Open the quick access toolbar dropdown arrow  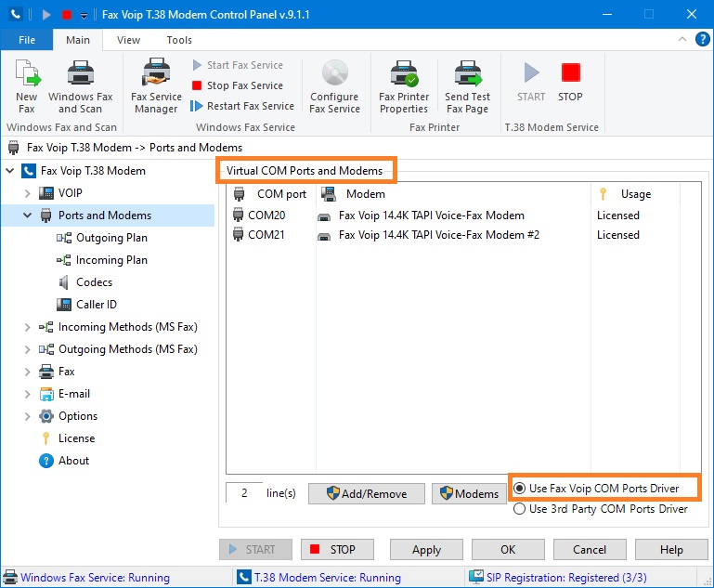pyautogui.click(x=84, y=16)
